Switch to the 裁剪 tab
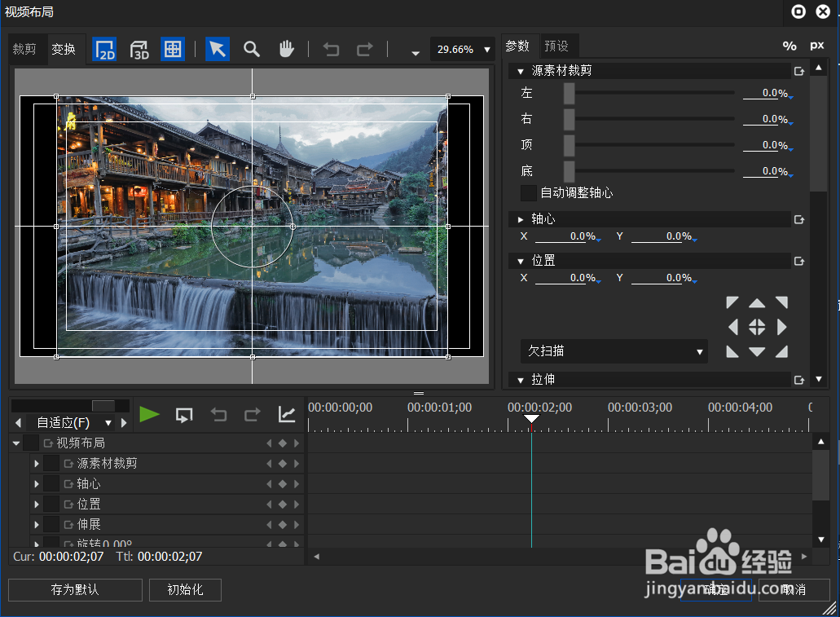Image resolution: width=840 pixels, height=617 pixels. click(24, 50)
